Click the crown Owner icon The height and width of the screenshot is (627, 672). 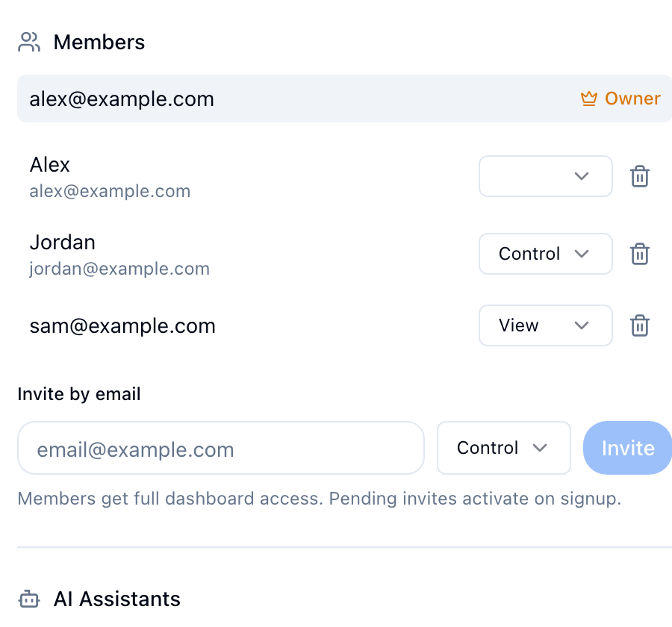point(589,99)
